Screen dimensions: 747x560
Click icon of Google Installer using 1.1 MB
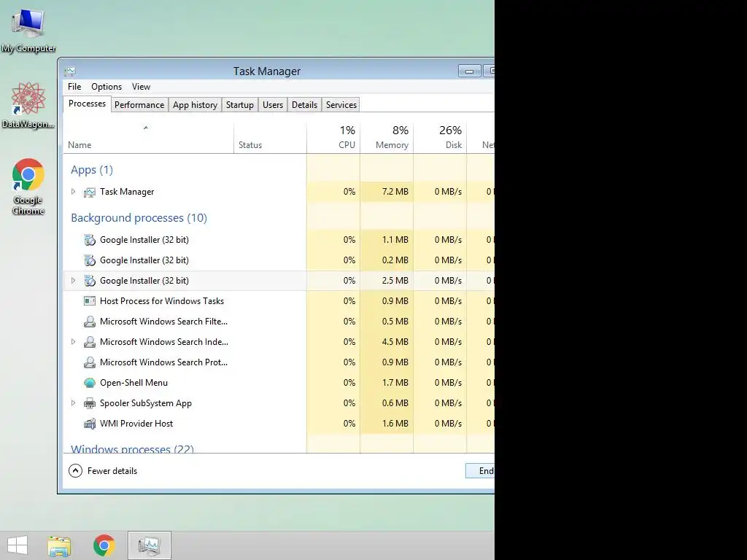90,240
